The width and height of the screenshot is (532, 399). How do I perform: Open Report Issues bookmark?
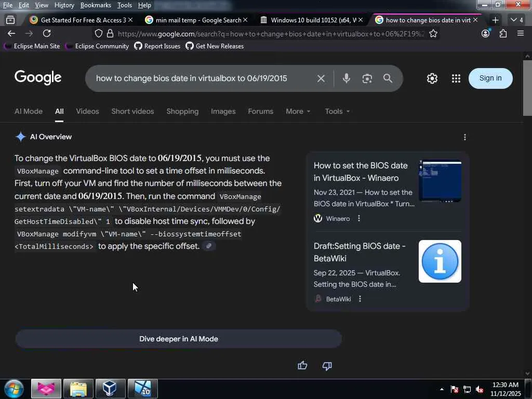(157, 46)
